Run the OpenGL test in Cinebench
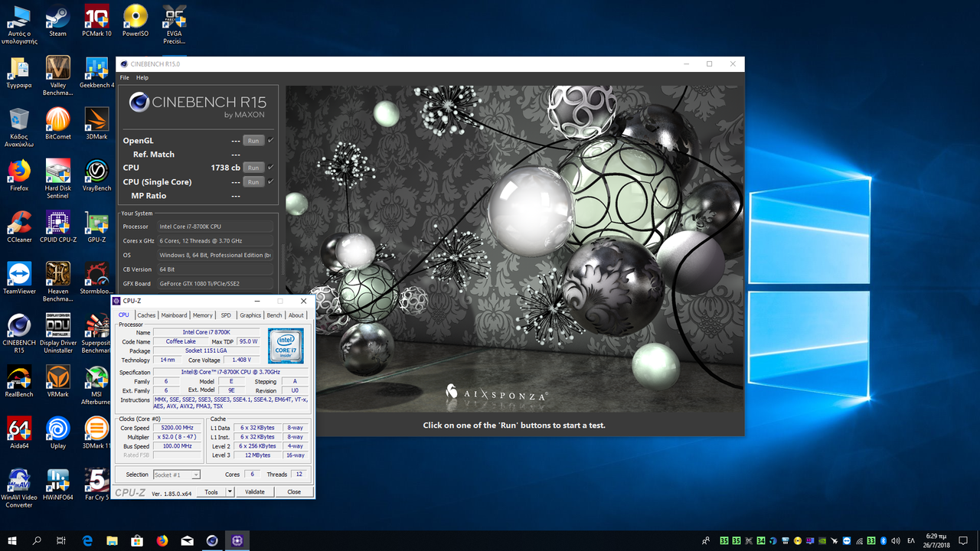980x551 pixels. coord(253,141)
